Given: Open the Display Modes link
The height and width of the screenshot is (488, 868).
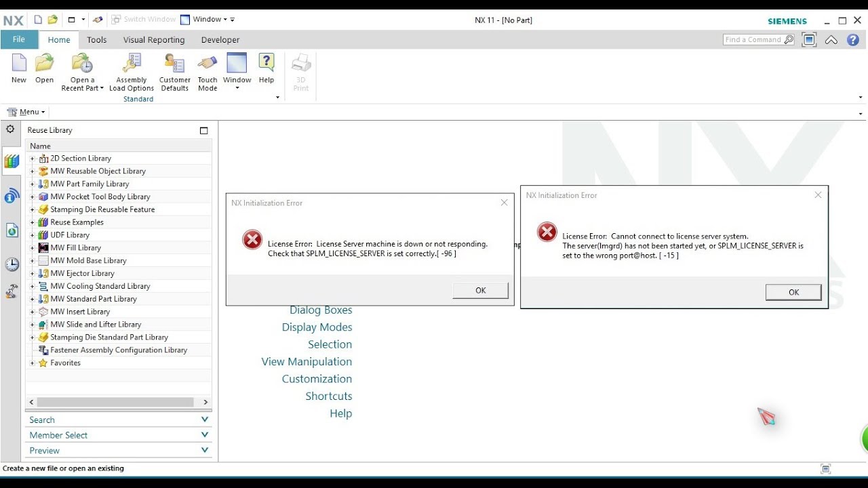Looking at the screenshot, I should pyautogui.click(x=317, y=327).
